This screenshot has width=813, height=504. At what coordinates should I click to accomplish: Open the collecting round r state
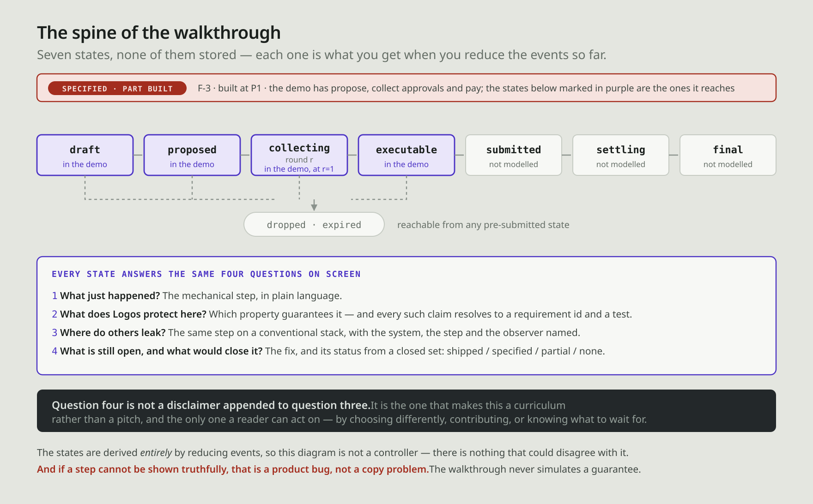(299, 155)
